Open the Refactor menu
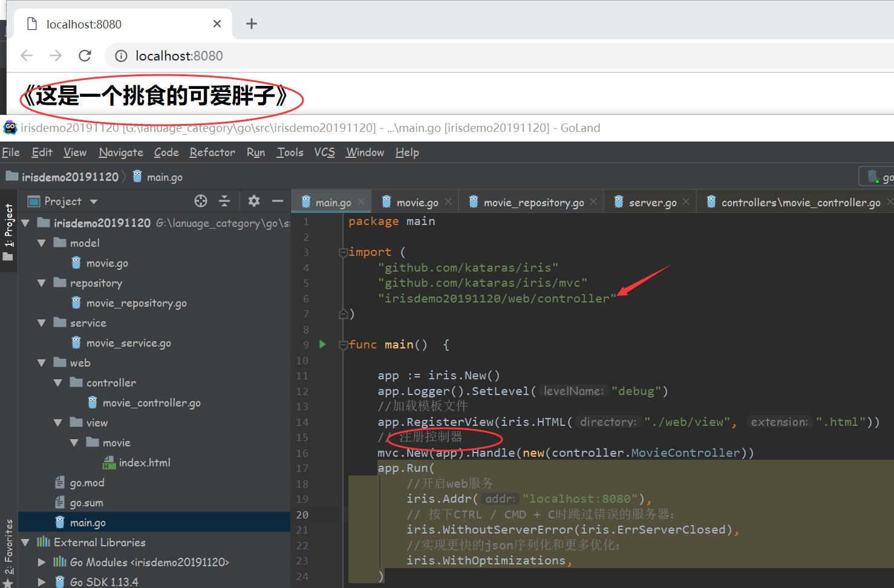894x588 pixels. 212,152
